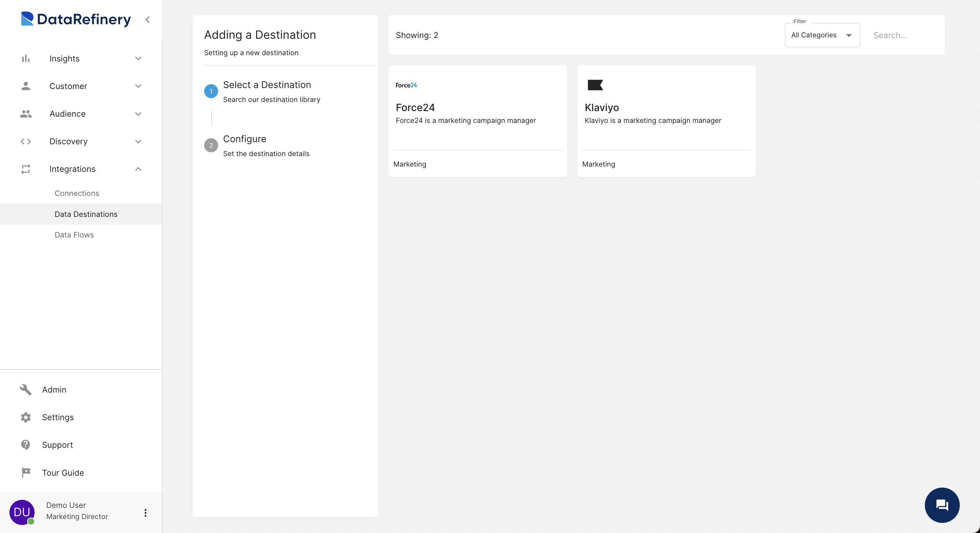Click the Force24 logo
Screen dimensions: 980x533
[406, 85]
